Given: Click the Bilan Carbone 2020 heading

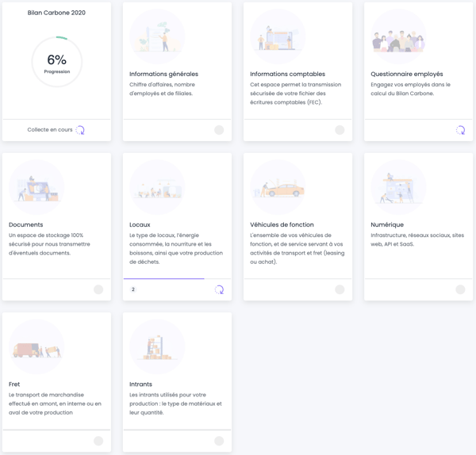Looking at the screenshot, I should pos(56,13).
